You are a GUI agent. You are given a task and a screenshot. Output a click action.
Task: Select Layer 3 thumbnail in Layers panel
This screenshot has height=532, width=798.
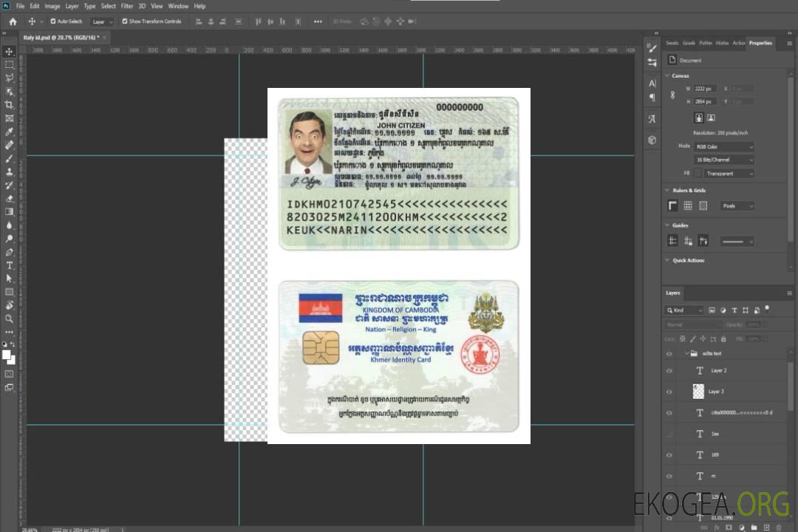pos(699,392)
